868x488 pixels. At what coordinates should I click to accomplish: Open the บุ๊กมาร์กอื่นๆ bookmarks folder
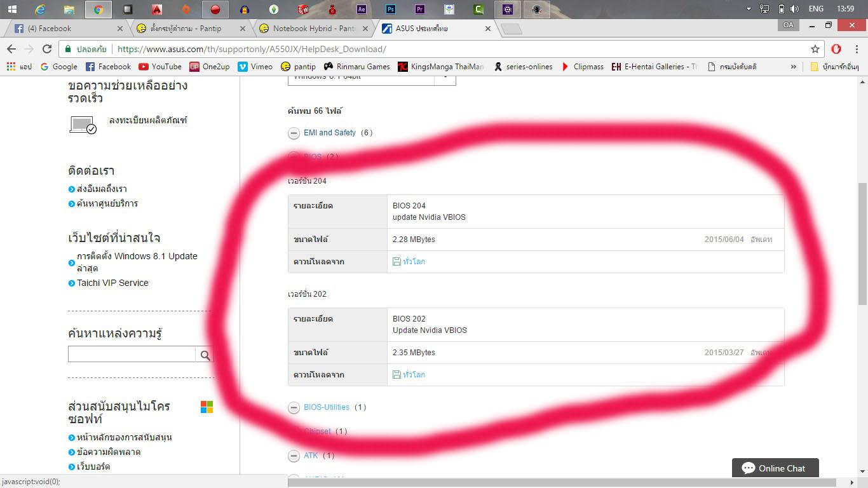pos(834,66)
